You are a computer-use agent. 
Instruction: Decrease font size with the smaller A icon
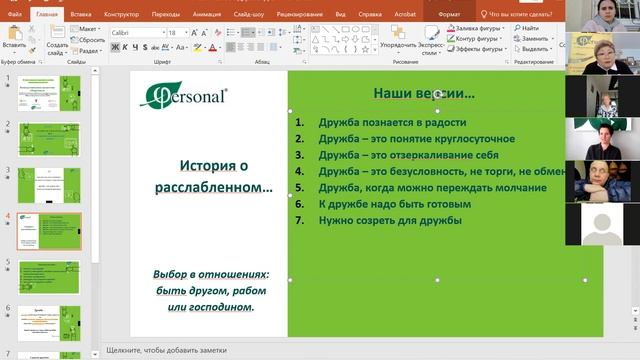pyautogui.click(x=204, y=33)
